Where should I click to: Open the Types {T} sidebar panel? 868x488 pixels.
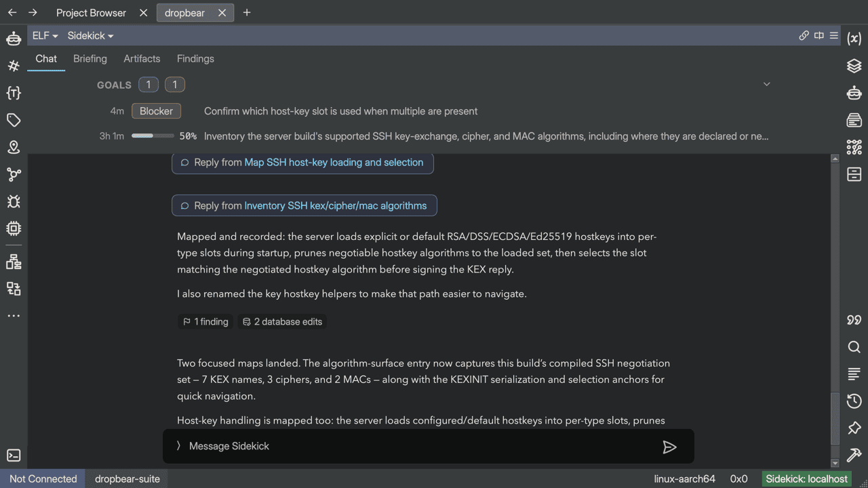coord(14,93)
